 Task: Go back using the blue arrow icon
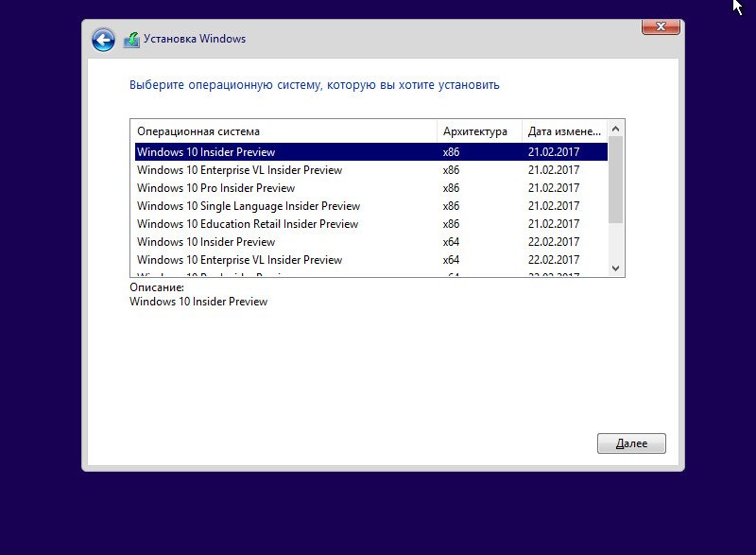point(103,40)
